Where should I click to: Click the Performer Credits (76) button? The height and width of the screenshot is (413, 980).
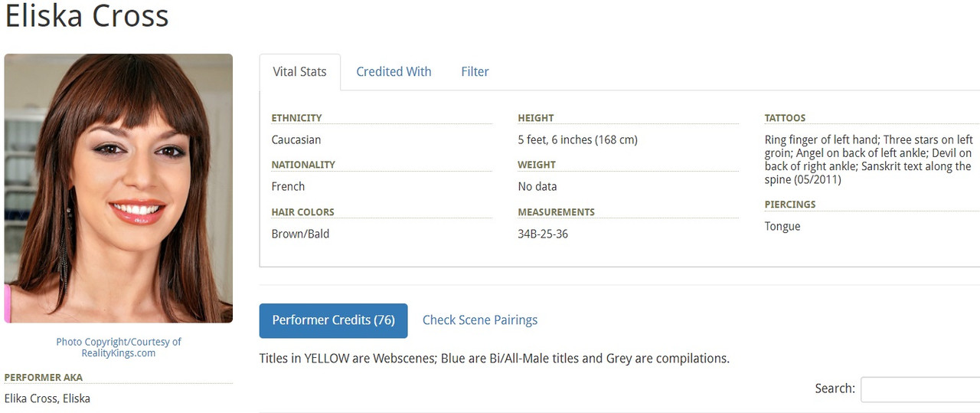(334, 320)
